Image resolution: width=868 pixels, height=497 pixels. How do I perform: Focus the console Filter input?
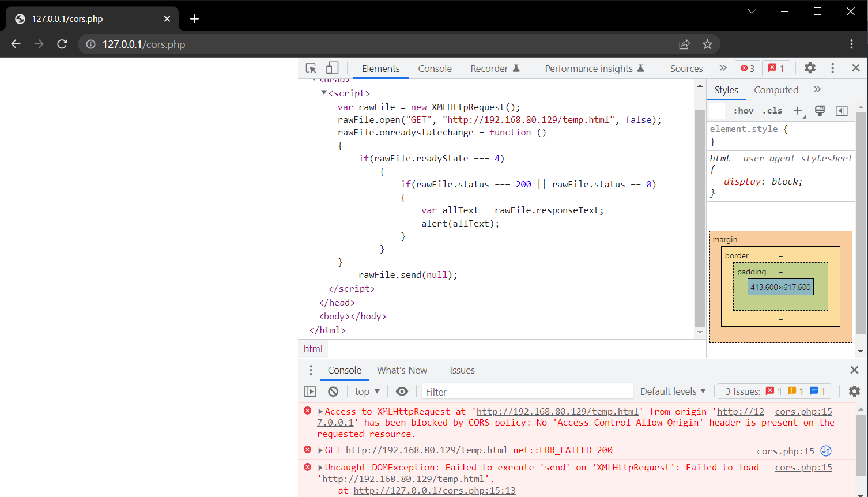click(527, 391)
